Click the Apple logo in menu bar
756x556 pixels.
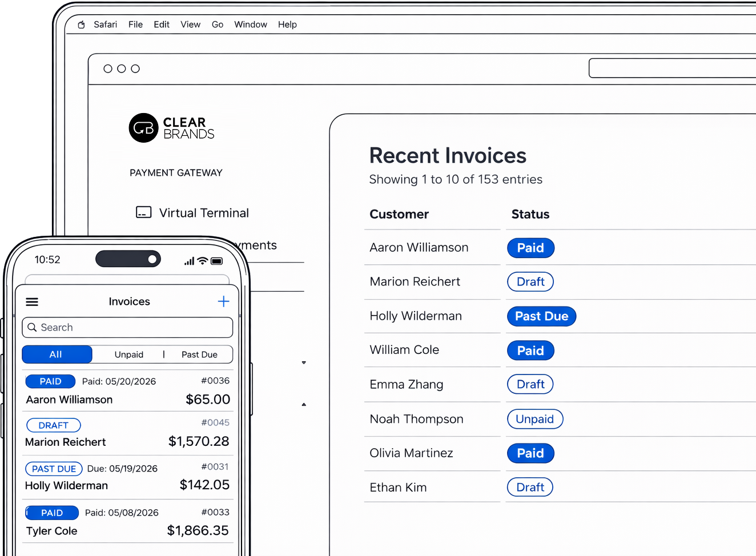pyautogui.click(x=81, y=25)
